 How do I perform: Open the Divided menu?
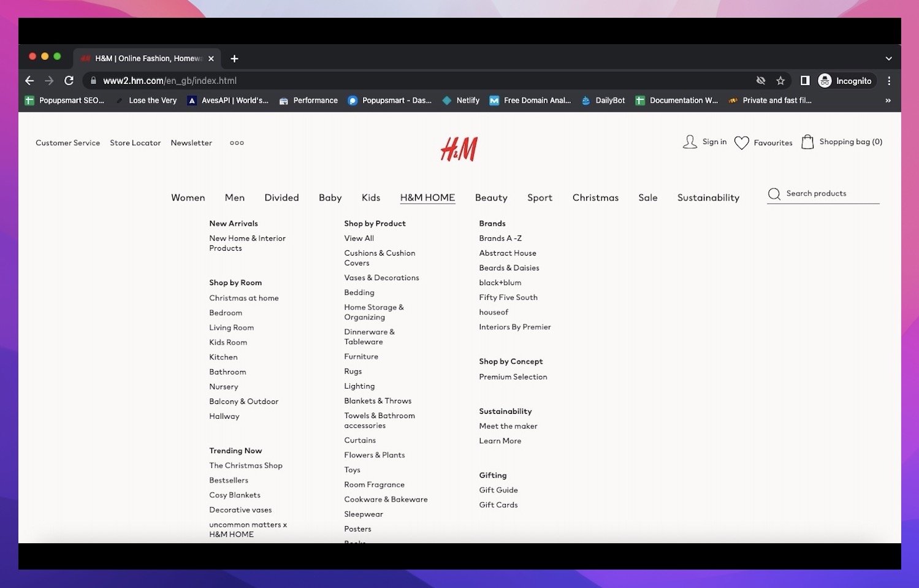tap(281, 197)
